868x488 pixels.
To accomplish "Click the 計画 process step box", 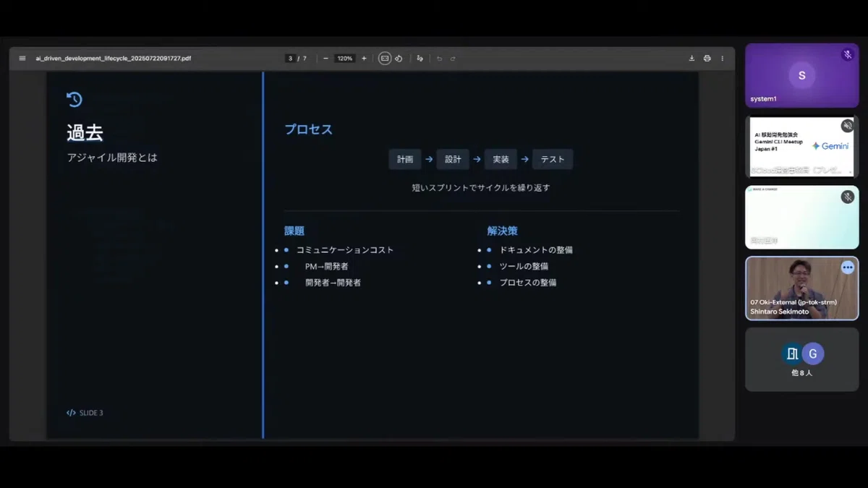I will point(405,159).
